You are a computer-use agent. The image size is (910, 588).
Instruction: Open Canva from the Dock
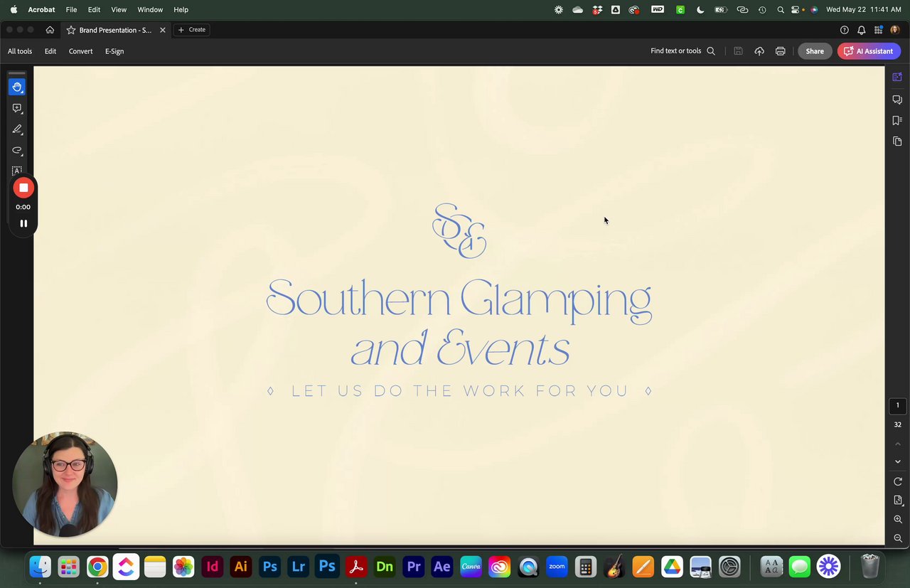pyautogui.click(x=471, y=567)
